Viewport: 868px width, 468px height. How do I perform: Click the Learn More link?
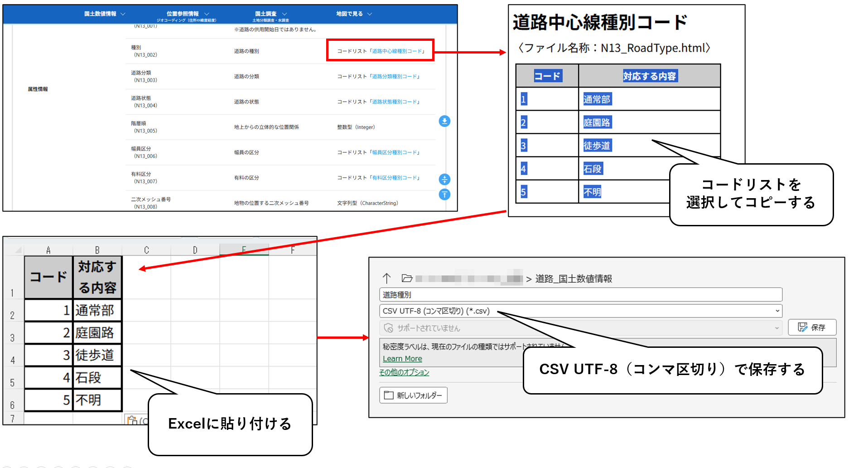point(402,359)
